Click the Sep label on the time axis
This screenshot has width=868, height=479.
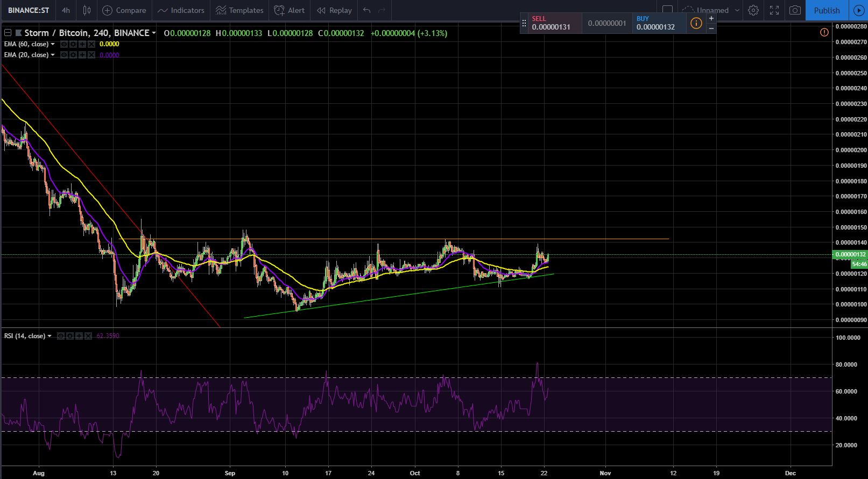tap(230, 474)
